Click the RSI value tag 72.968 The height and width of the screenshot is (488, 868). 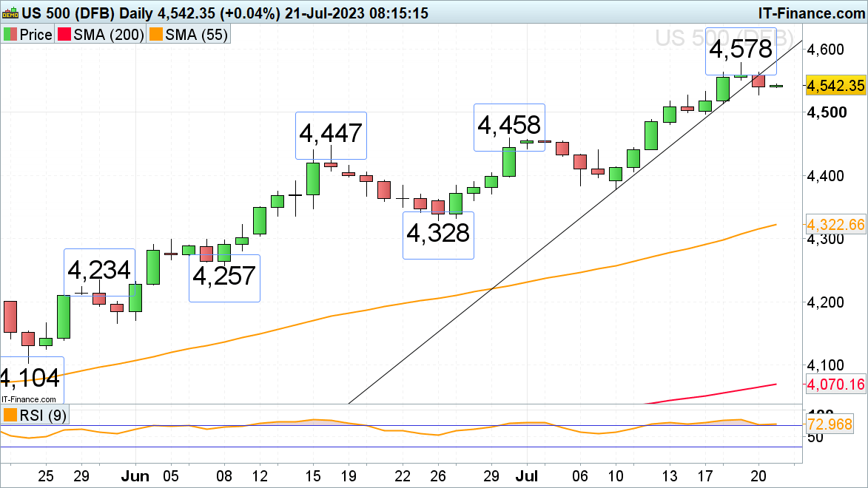pyautogui.click(x=835, y=424)
